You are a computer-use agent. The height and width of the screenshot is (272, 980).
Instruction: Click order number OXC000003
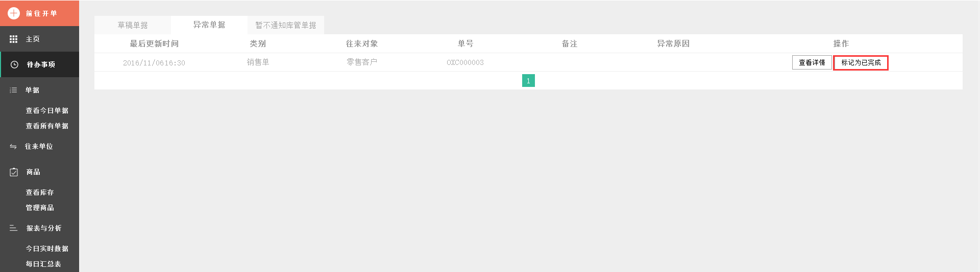(465, 62)
